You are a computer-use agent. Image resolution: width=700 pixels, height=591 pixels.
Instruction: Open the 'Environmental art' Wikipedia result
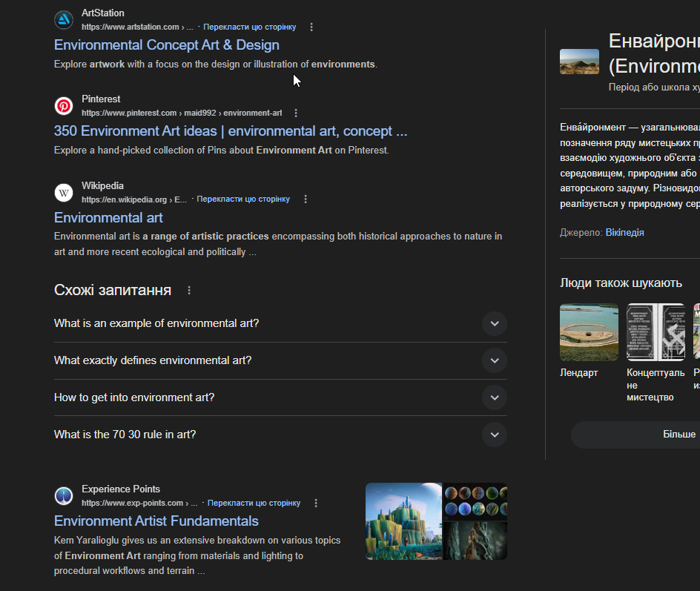click(108, 218)
